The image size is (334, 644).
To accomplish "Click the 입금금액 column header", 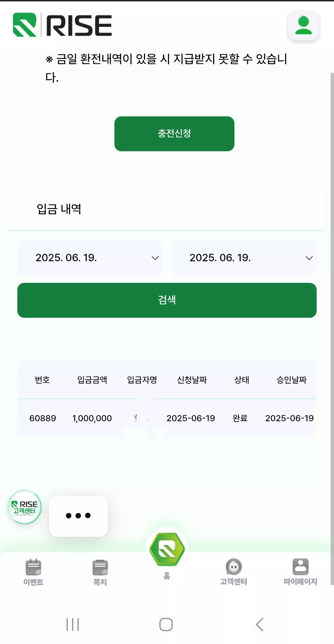I will [x=92, y=380].
